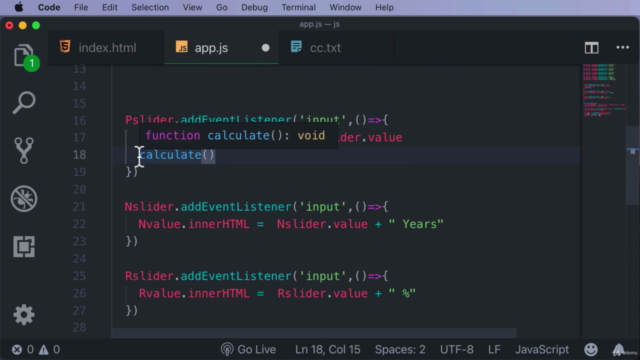The height and width of the screenshot is (360, 640).
Task: Switch to the cc.txt tab
Action: [336, 48]
